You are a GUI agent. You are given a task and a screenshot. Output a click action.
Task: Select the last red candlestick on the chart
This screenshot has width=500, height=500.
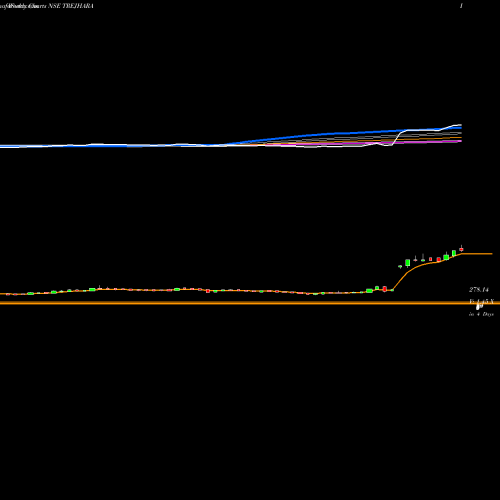point(461,249)
